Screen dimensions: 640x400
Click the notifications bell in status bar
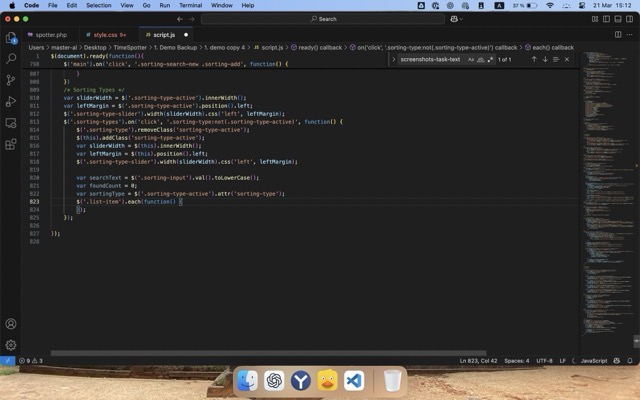[629, 360]
